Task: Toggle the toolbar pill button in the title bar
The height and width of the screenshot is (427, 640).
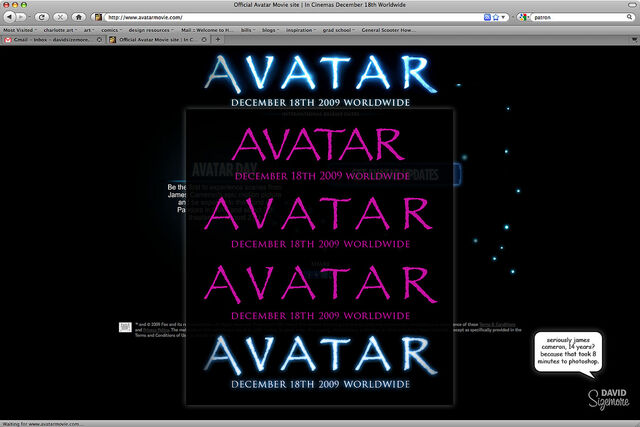Action: coord(632,4)
